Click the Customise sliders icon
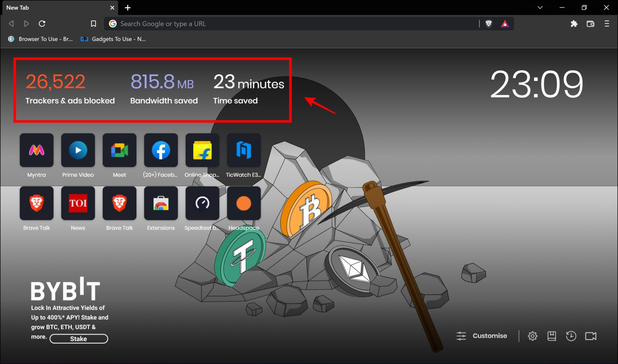 (x=461, y=336)
